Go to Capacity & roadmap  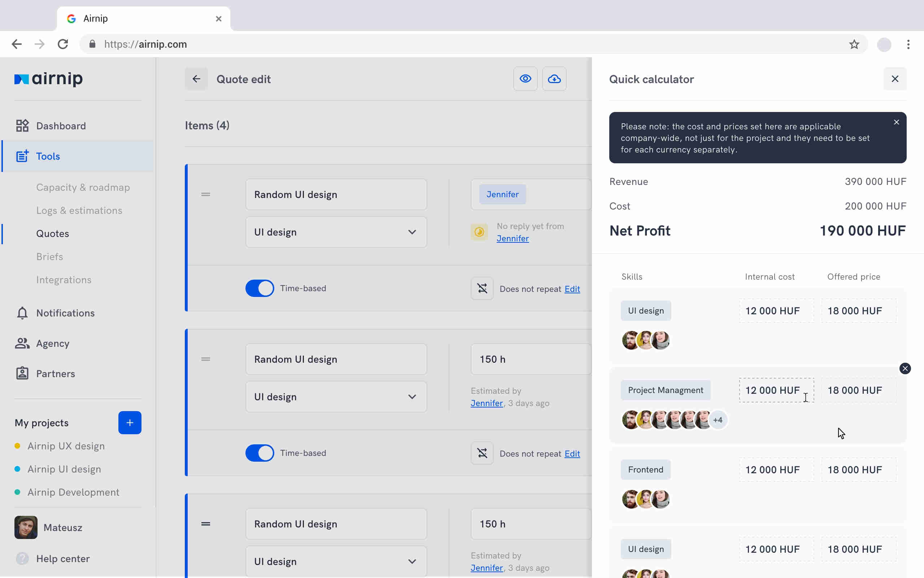tap(83, 187)
